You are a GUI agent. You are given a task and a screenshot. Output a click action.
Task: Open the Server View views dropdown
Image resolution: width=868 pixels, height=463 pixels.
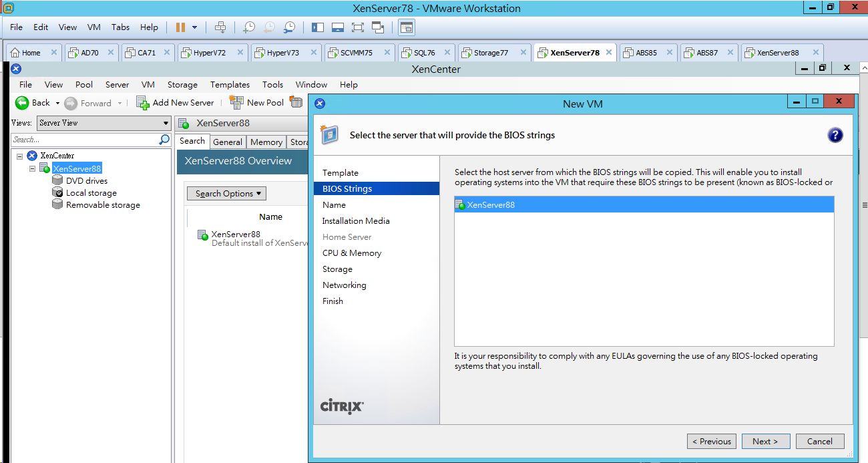click(104, 123)
